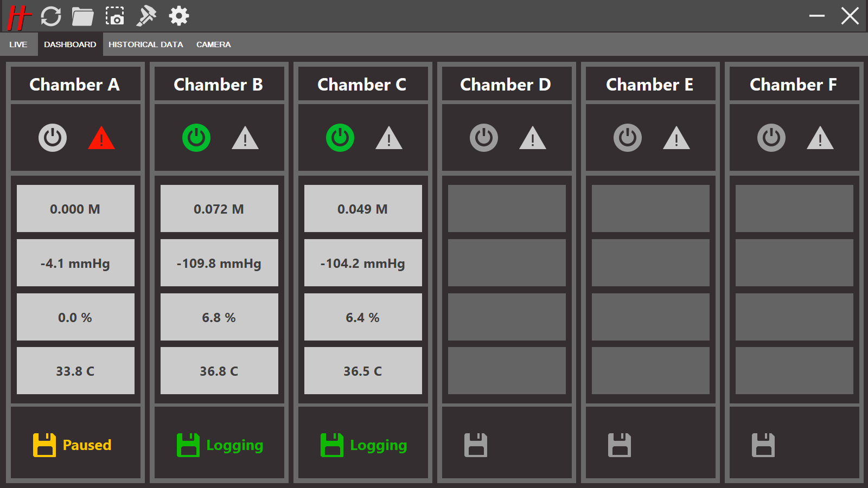Click the -109.8 mmHg reading in Chamber B

pyautogui.click(x=219, y=263)
